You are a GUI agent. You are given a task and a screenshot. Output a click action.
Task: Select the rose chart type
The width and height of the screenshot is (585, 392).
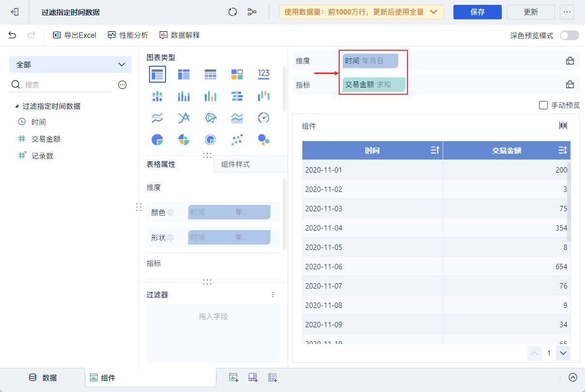[184, 140]
